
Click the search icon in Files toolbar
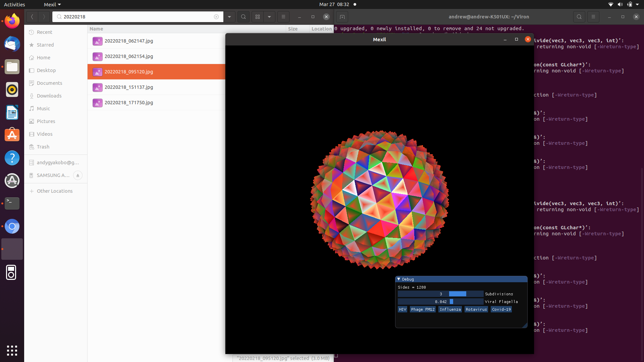[244, 17]
